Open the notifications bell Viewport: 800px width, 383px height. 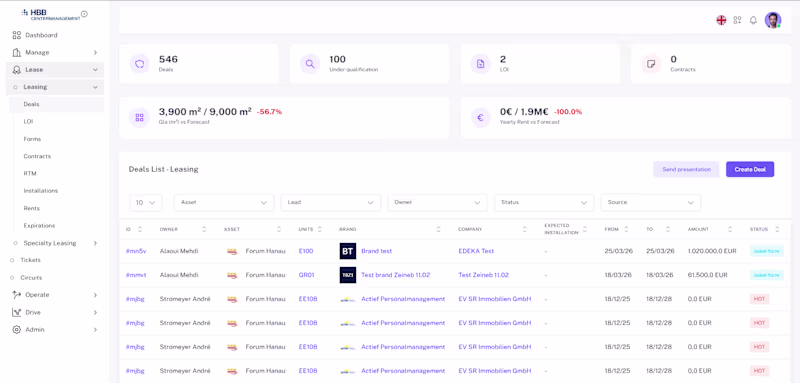753,20
